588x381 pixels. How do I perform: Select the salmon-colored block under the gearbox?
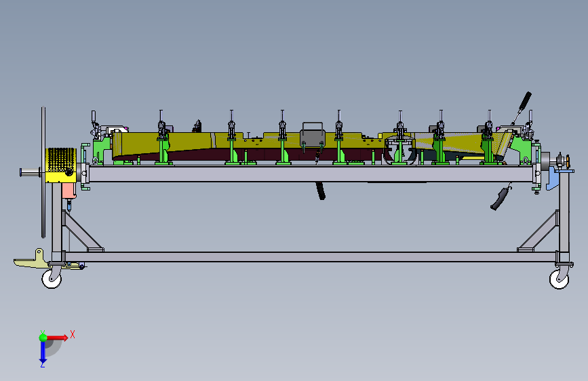click(x=69, y=190)
